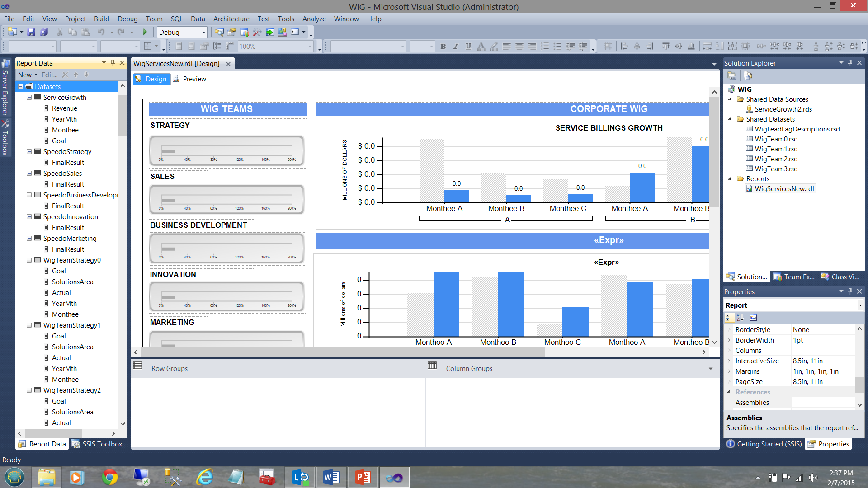Click the Toolbox icon in the toolbar
This screenshot has width=868, height=488.
point(257,32)
